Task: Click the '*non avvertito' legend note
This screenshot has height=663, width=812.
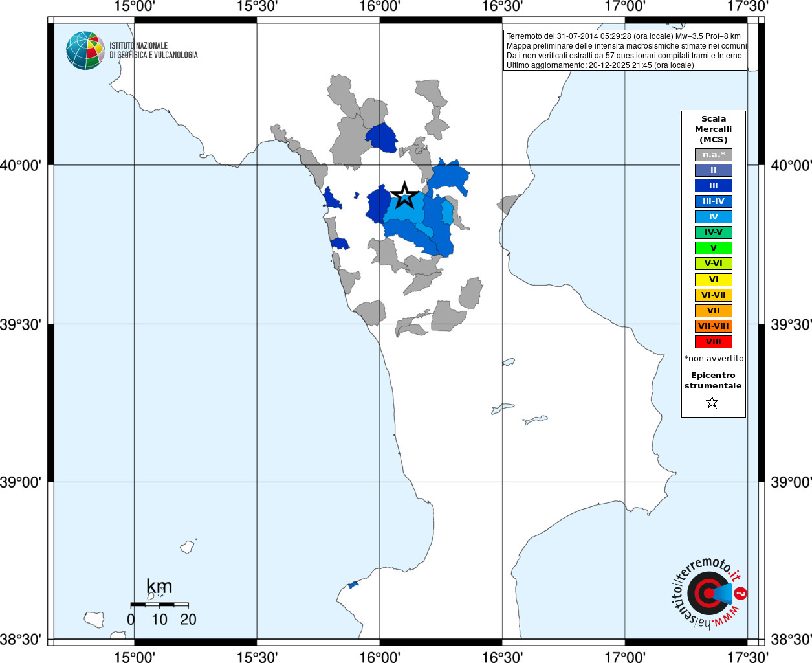Action: click(x=714, y=359)
